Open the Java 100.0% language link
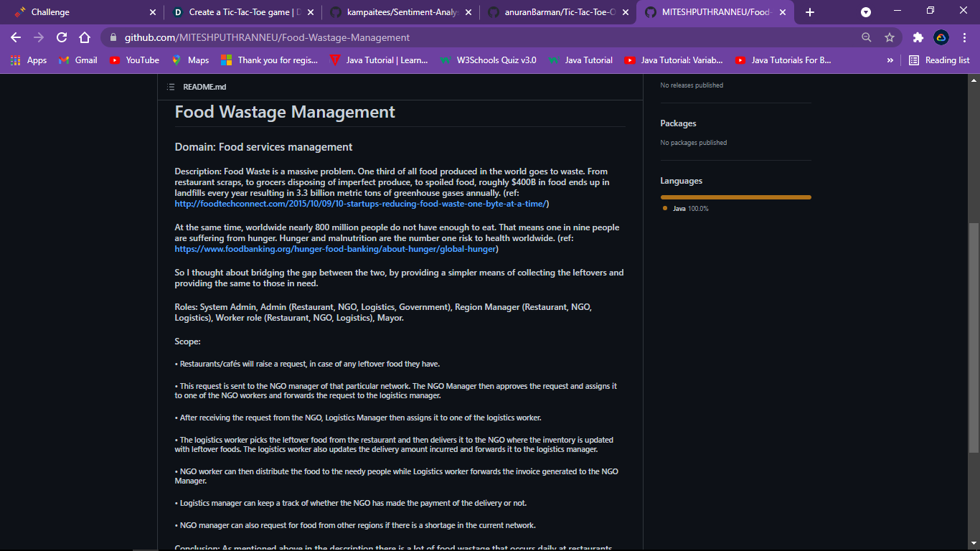980x551 pixels. (x=690, y=209)
